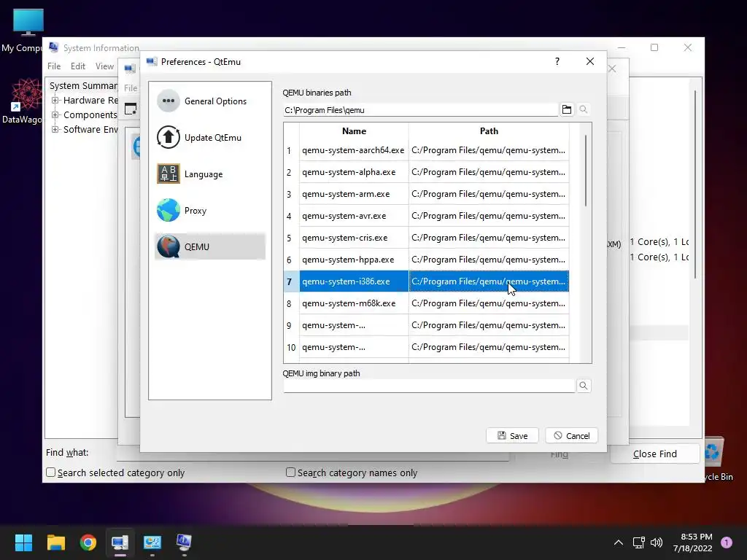747x560 pixels.
Task: Click row header number 9
Action: [291, 326]
